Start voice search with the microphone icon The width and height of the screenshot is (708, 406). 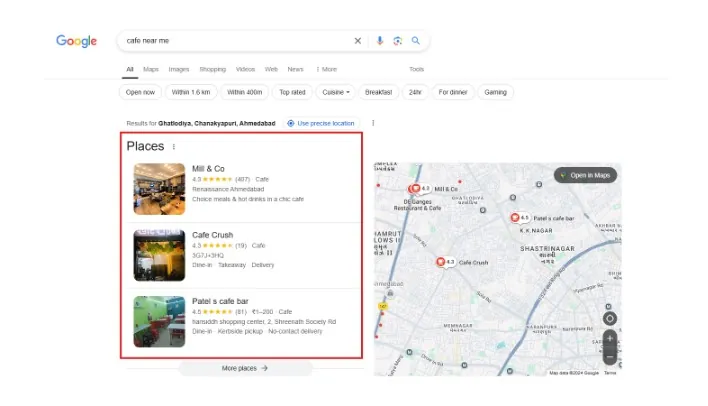(380, 41)
